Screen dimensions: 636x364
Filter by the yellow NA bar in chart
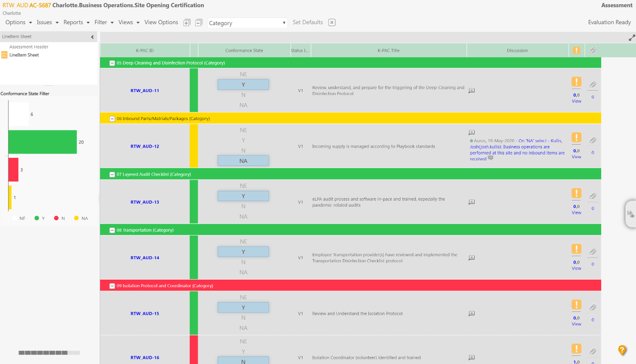click(x=10, y=198)
